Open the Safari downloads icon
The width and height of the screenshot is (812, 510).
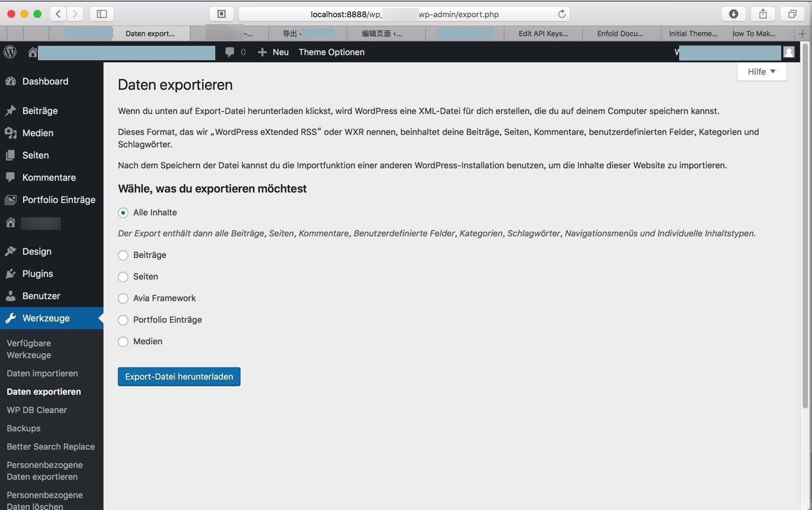[733, 14]
